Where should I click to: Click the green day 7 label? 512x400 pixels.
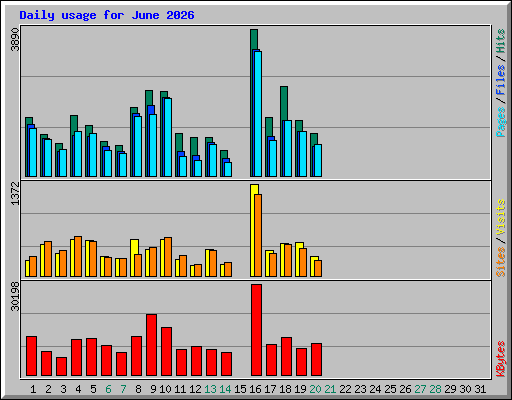point(123,389)
